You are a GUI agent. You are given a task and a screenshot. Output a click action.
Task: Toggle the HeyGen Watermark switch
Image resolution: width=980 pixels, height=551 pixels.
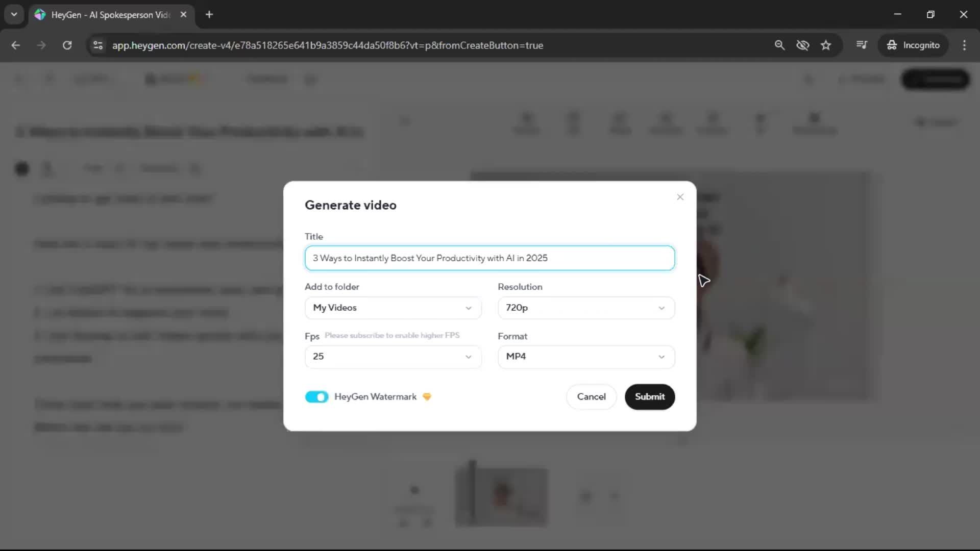pos(316,397)
